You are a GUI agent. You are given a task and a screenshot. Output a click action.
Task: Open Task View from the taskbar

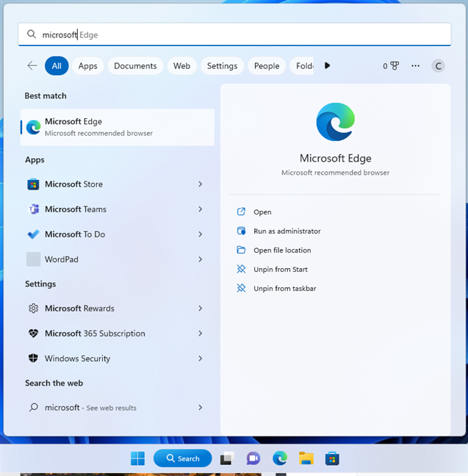[x=227, y=458]
